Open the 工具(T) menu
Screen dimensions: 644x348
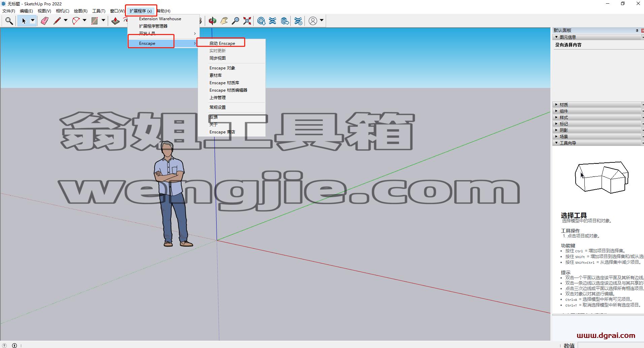[99, 11]
